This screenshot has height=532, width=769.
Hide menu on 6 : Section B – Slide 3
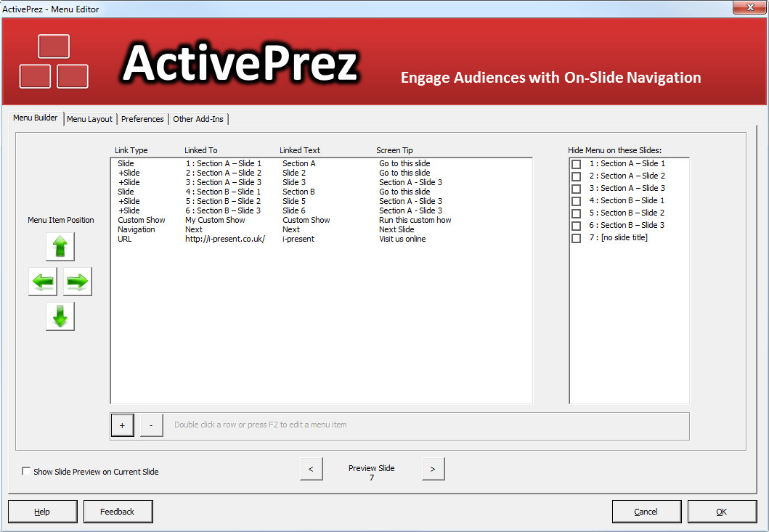pyautogui.click(x=577, y=226)
